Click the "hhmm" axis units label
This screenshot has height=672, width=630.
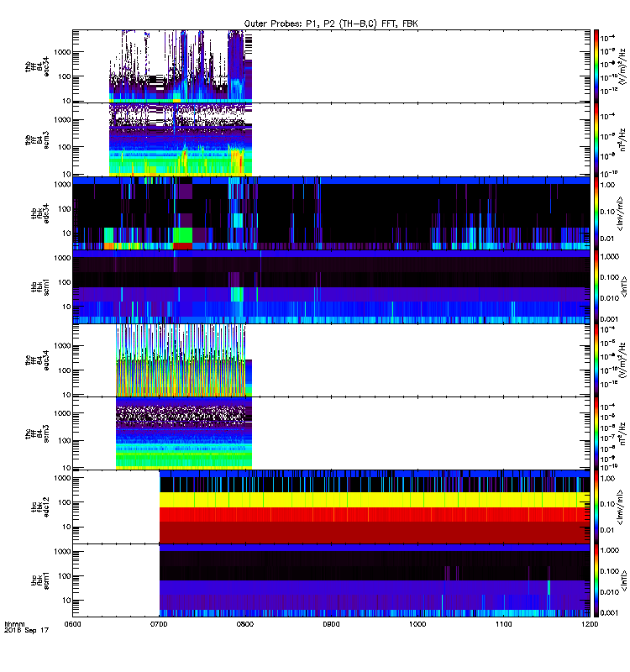14,624
